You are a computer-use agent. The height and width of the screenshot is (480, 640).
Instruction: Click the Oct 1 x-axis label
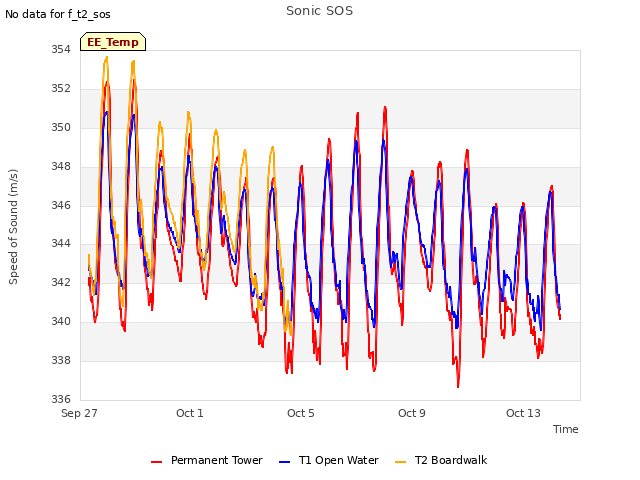click(190, 413)
